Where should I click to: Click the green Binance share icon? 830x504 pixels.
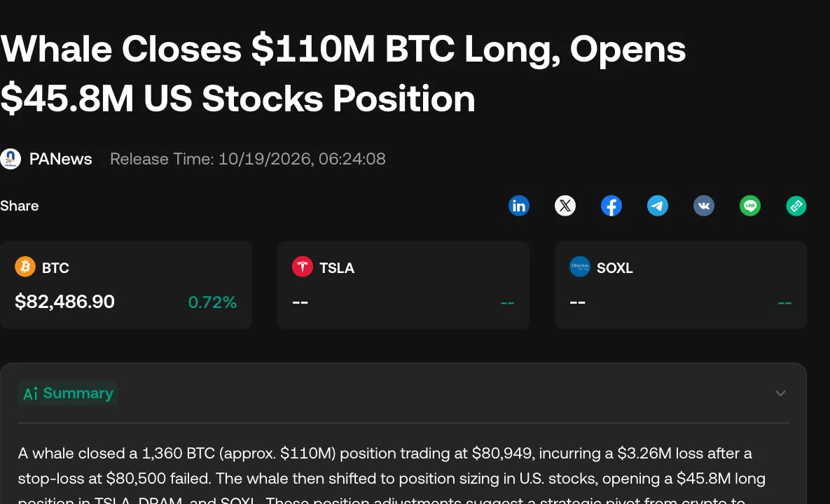click(x=796, y=206)
